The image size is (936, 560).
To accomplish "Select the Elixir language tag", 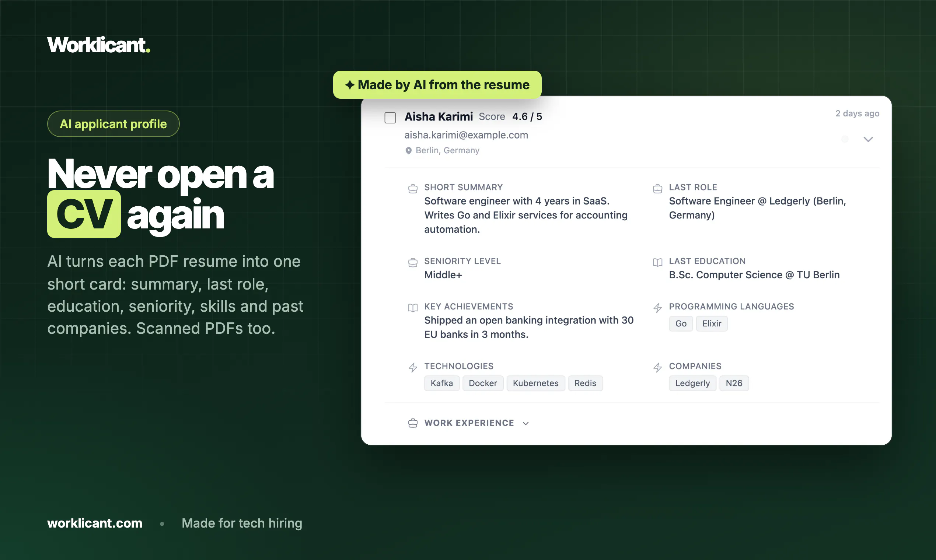I will tap(712, 323).
